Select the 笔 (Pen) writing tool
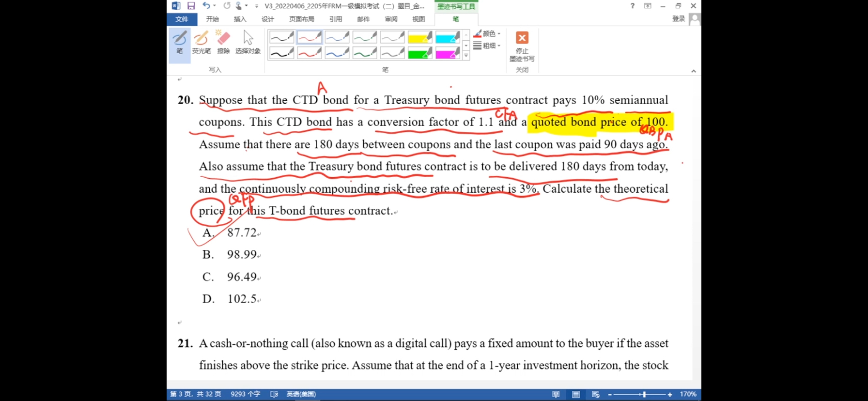 (179, 43)
